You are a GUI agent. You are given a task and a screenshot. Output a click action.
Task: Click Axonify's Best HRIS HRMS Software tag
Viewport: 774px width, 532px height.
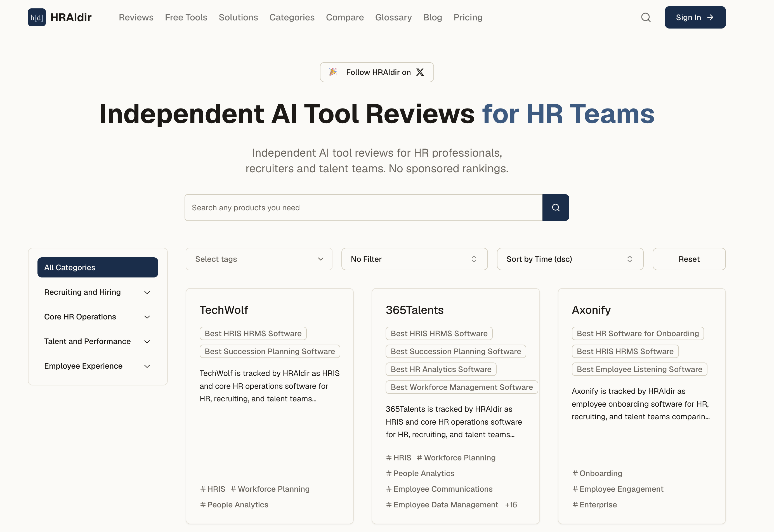point(625,351)
